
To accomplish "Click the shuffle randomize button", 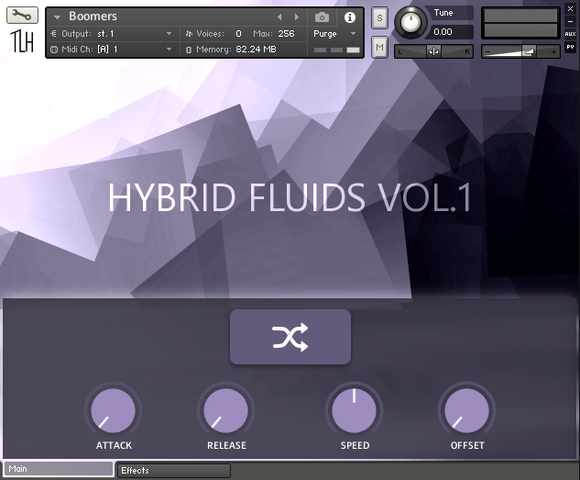I will [290, 337].
